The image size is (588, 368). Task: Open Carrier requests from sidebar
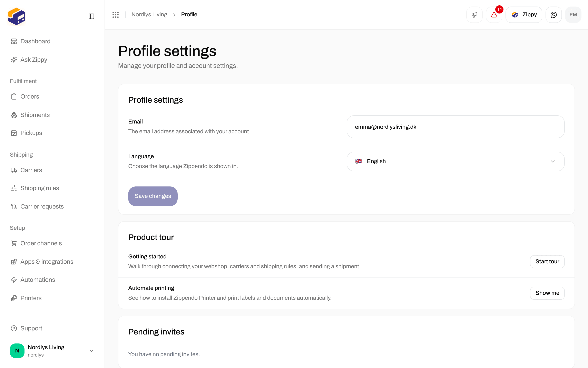coord(42,207)
